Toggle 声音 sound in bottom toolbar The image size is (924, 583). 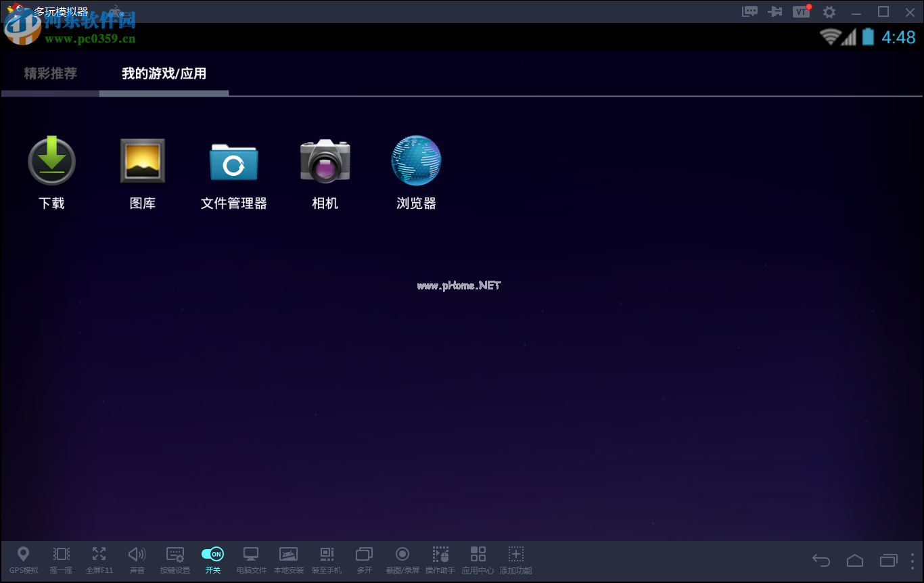click(137, 559)
